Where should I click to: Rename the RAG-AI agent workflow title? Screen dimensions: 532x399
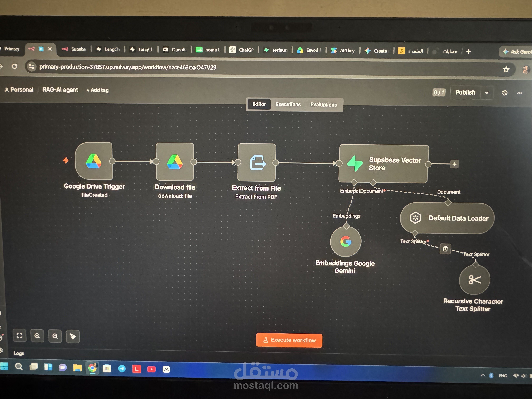[x=60, y=90]
